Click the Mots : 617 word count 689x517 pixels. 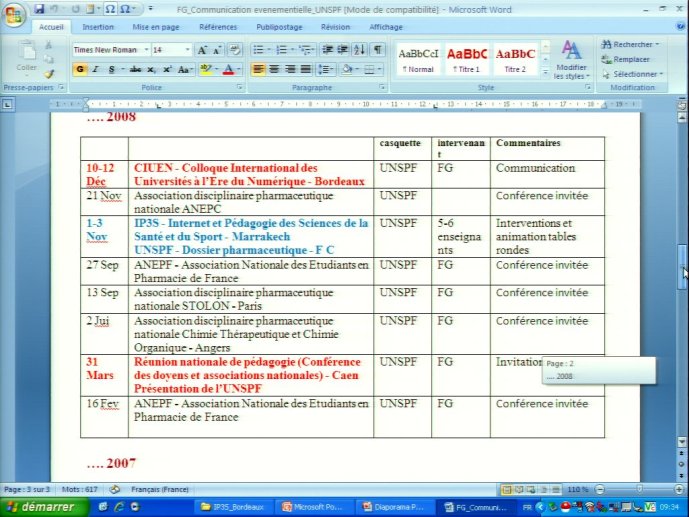pos(80,489)
